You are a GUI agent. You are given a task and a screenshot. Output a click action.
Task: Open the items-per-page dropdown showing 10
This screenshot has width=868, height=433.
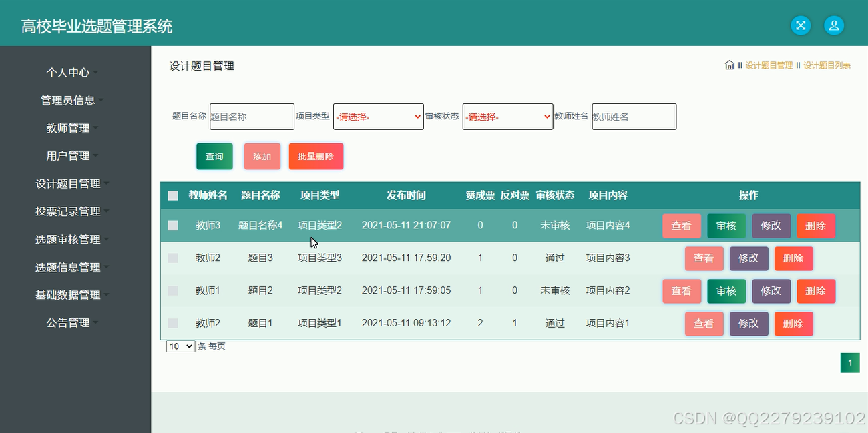[x=179, y=346]
